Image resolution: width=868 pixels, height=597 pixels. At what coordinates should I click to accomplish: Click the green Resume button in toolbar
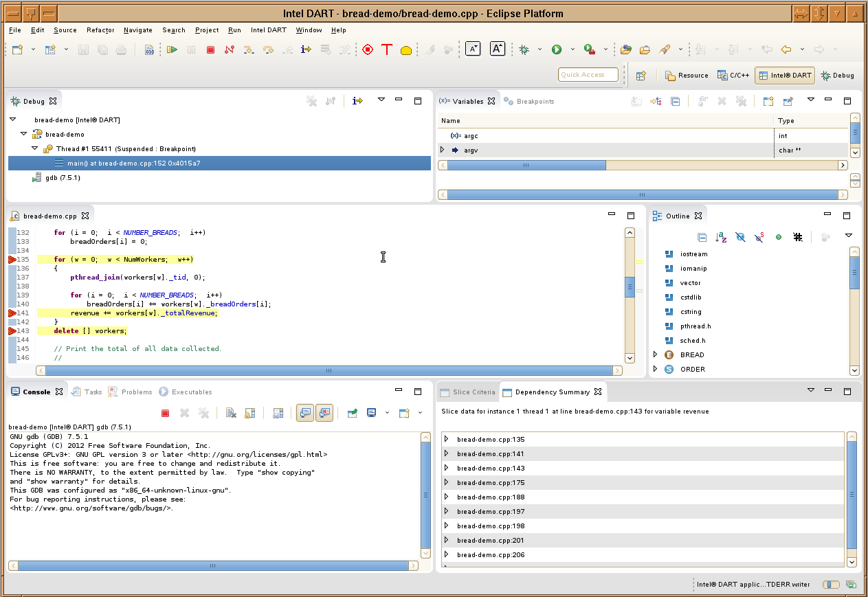pos(172,49)
